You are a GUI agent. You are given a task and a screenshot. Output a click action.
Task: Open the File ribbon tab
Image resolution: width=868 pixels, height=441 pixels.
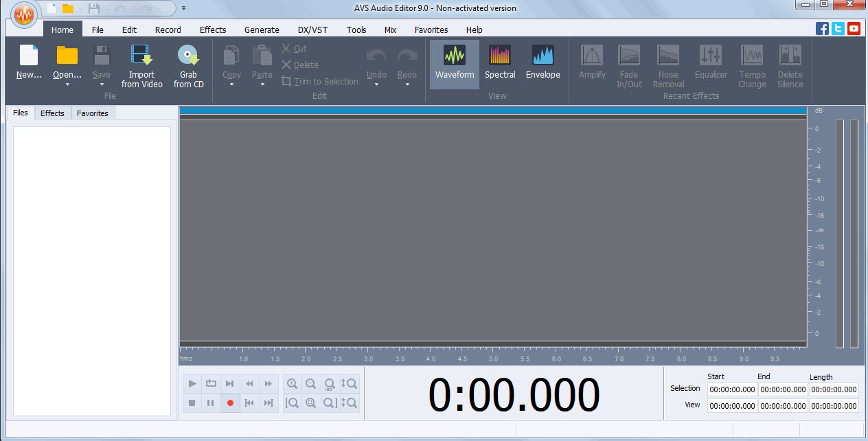[x=98, y=30]
